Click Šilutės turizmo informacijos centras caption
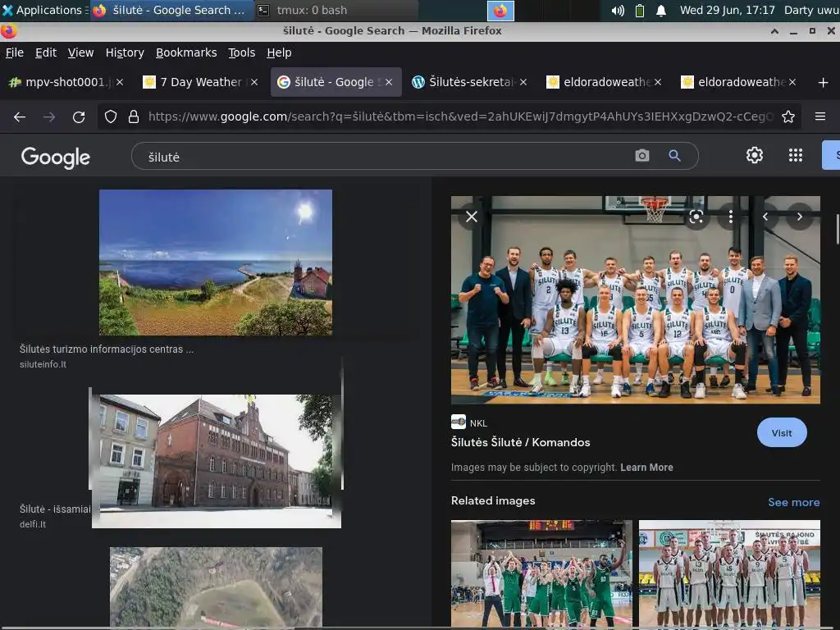This screenshot has width=840, height=630. coord(107,349)
